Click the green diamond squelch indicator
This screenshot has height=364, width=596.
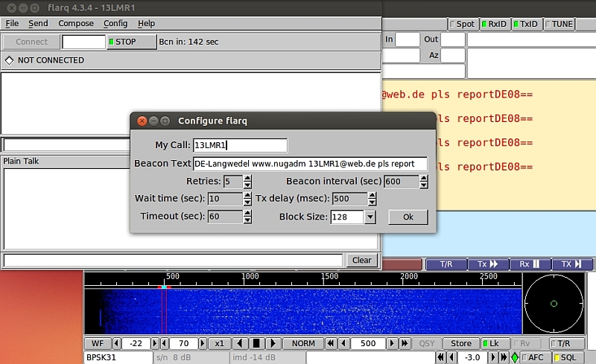[x=515, y=357]
